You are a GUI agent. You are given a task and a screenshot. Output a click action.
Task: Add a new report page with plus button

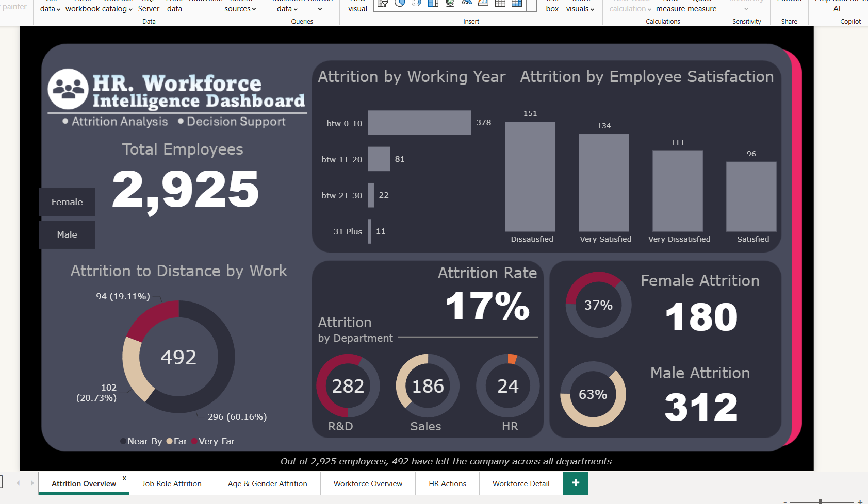(x=576, y=483)
